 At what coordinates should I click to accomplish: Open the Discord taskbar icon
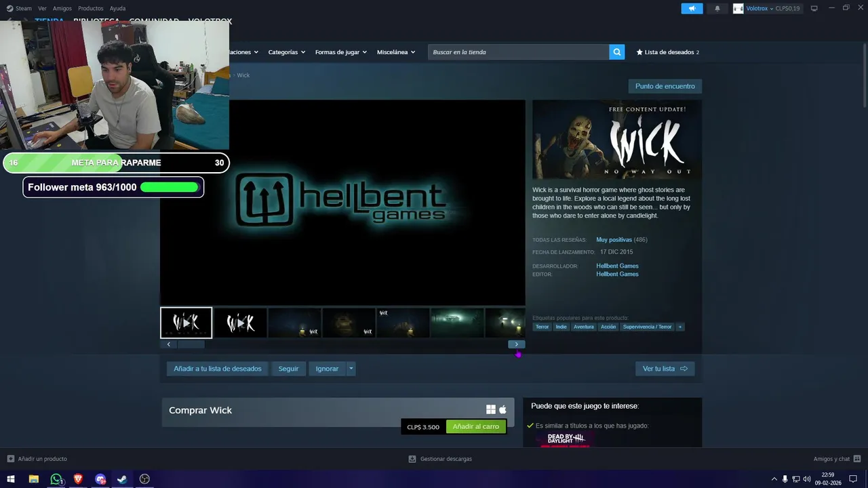100,479
